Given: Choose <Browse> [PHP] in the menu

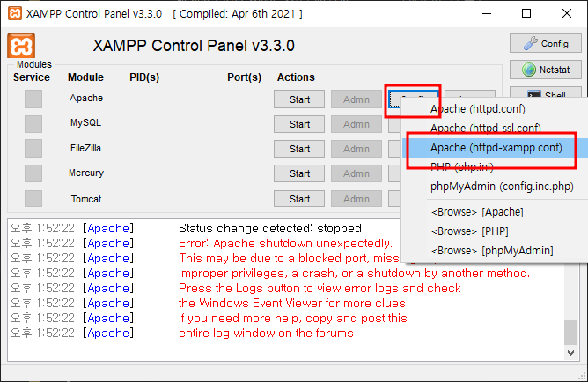Looking at the screenshot, I should [x=494, y=231].
